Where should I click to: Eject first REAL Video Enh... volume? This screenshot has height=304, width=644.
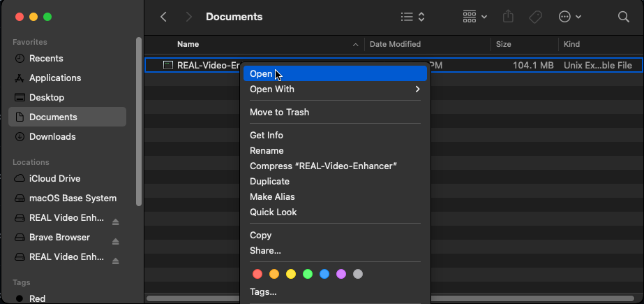click(x=115, y=222)
